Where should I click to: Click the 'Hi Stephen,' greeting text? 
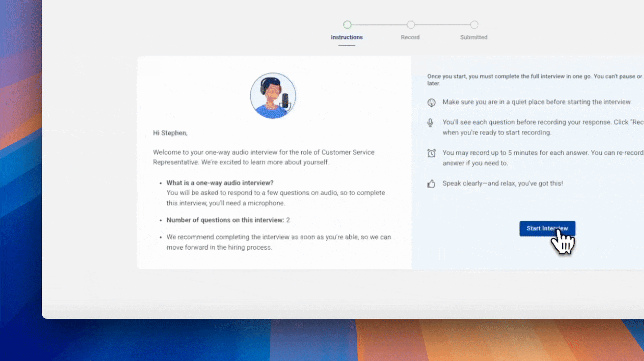170,133
